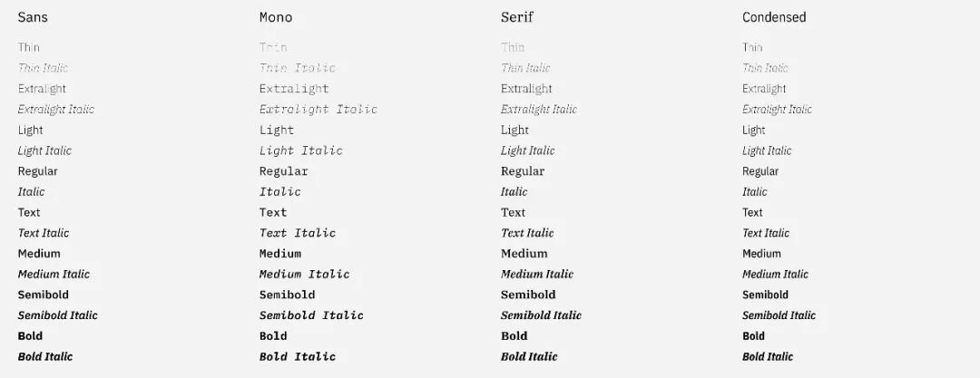Click the Sans column heading
The height and width of the screenshot is (378, 980).
click(33, 17)
